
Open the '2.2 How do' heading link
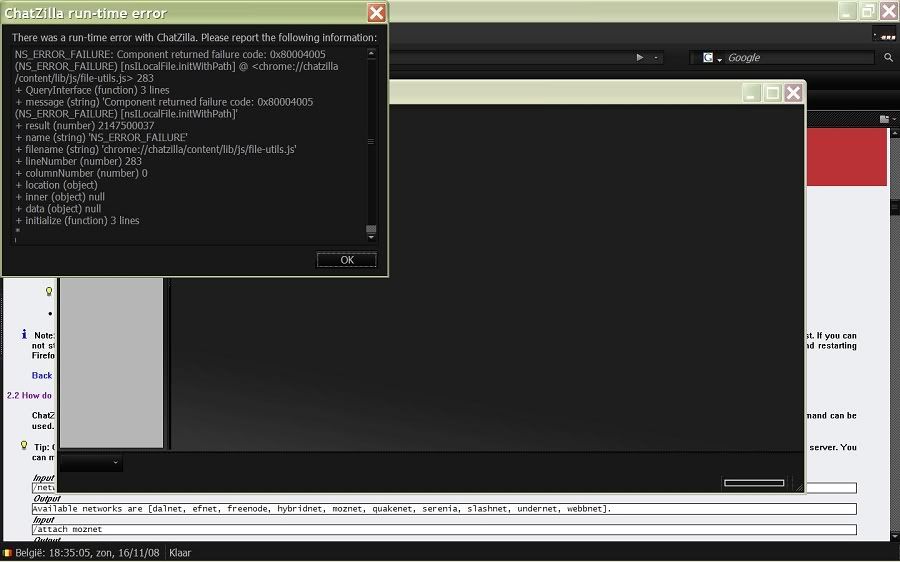click(29, 396)
